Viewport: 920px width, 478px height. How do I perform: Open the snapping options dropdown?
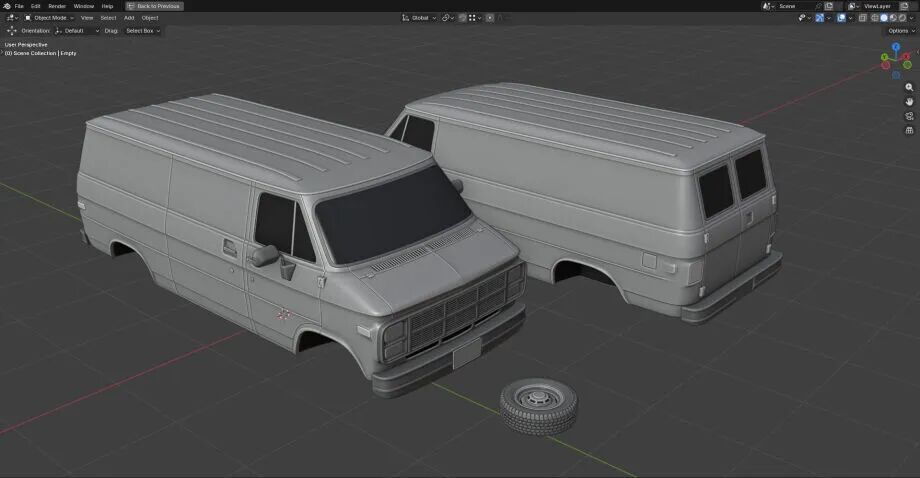coord(475,18)
